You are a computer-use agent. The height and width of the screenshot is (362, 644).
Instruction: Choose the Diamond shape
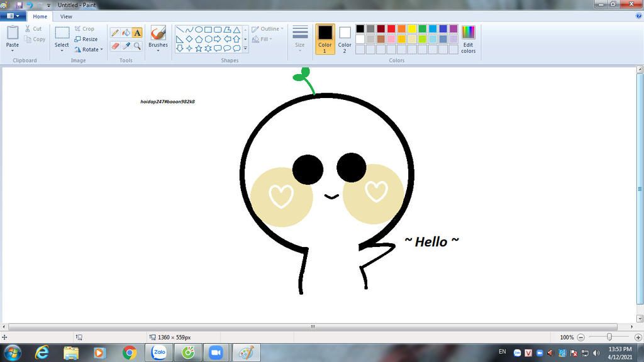pyautogui.click(x=189, y=39)
